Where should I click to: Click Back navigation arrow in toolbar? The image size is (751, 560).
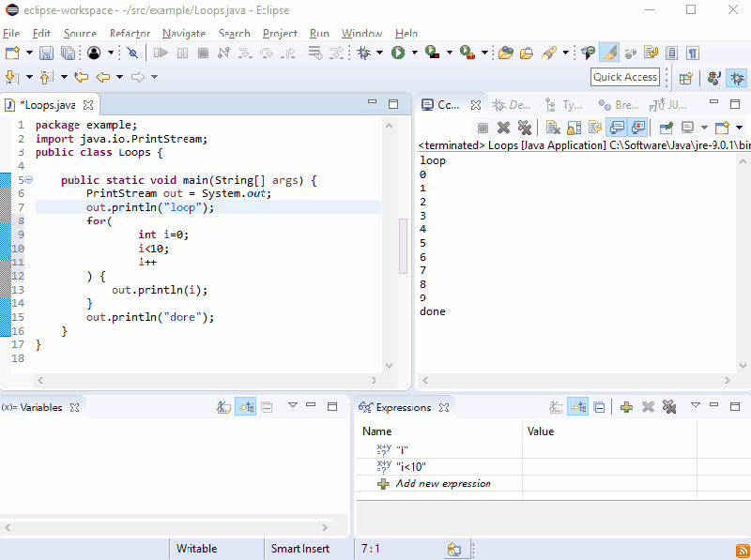click(103, 77)
